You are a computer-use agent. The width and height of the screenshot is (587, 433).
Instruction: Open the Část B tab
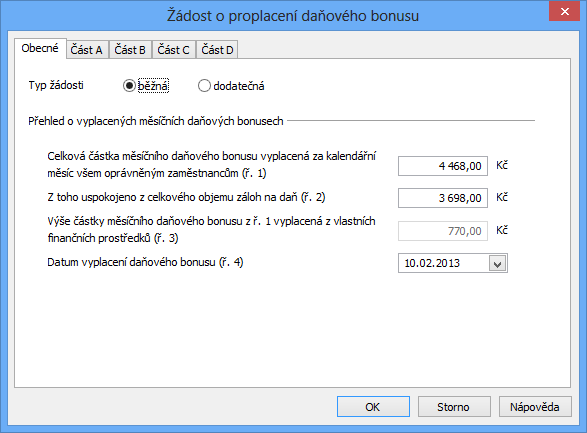click(130, 50)
